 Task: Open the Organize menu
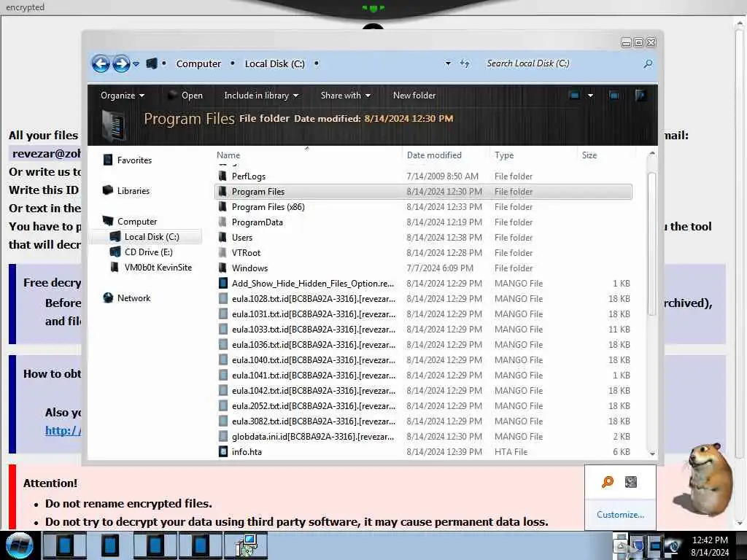click(123, 96)
